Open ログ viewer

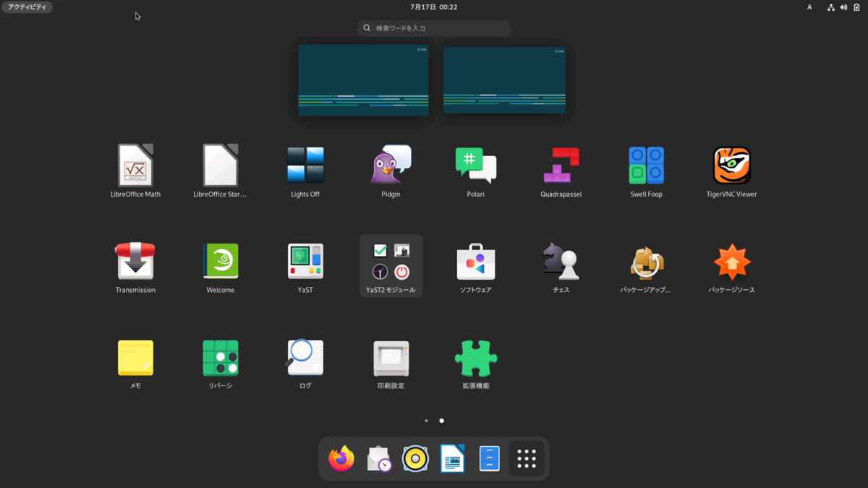[x=305, y=363]
